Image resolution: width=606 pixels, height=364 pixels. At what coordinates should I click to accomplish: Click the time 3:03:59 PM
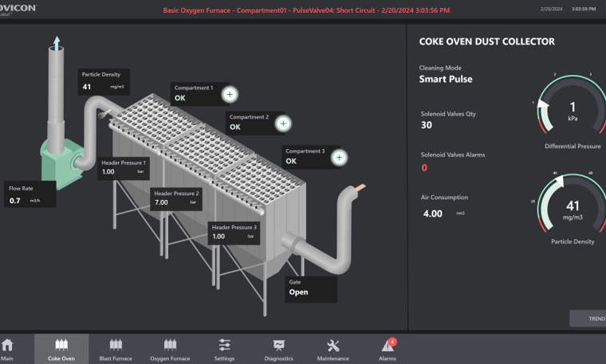pos(584,9)
